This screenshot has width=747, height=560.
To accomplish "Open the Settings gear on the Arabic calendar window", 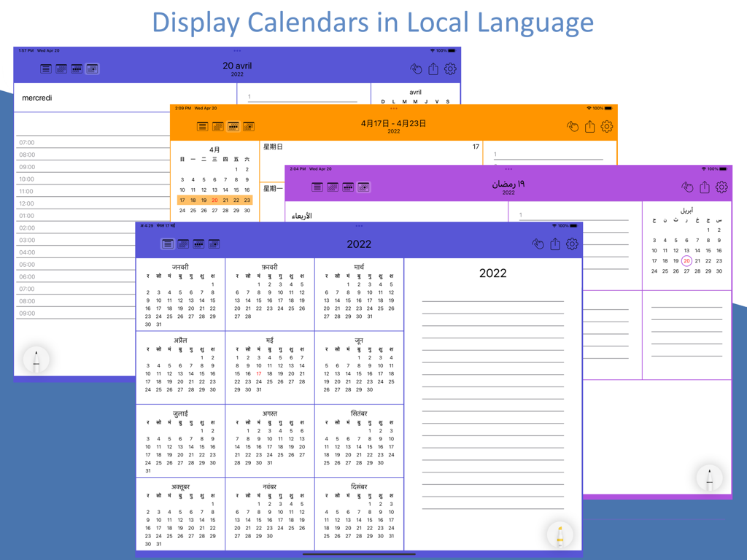I will click(721, 187).
